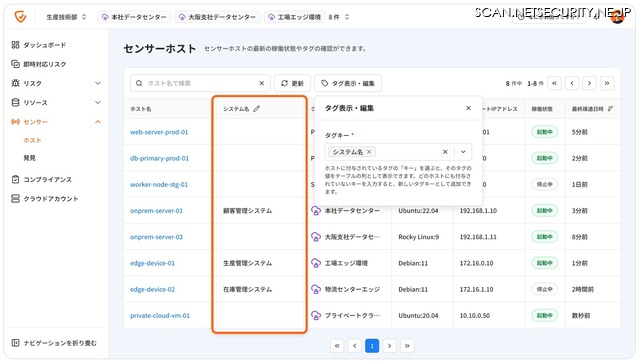This screenshot has height=363, width=640.
Task: Click the ホスト名 column header
Action: pos(141,109)
